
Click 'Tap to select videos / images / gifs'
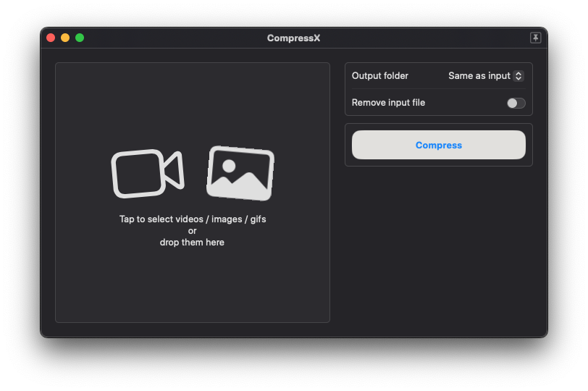[193, 219]
